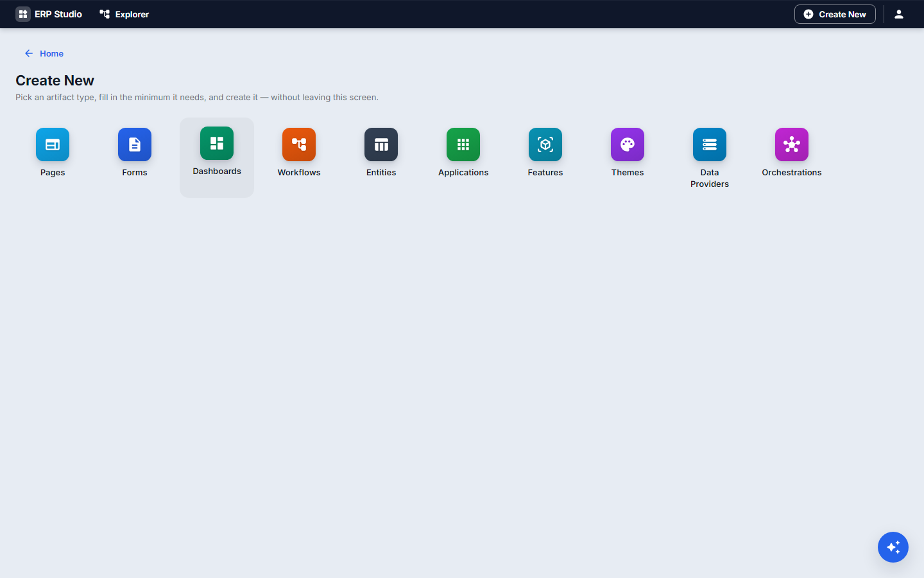
Task: Click the Create New button
Action: [x=835, y=14]
